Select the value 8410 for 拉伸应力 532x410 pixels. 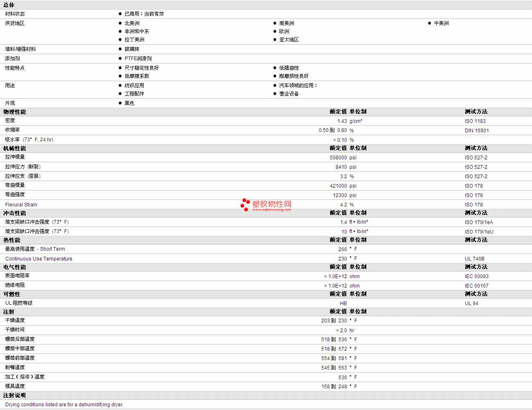[341, 167]
